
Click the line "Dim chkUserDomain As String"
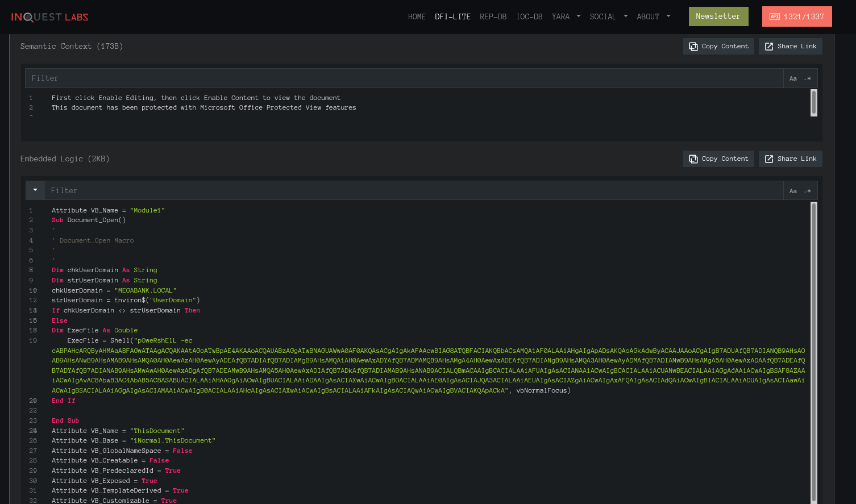(105, 270)
